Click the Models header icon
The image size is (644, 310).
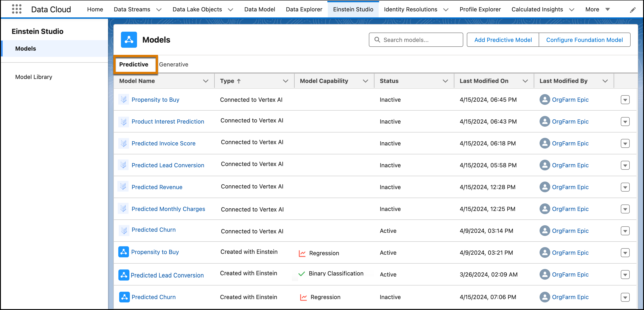(129, 40)
